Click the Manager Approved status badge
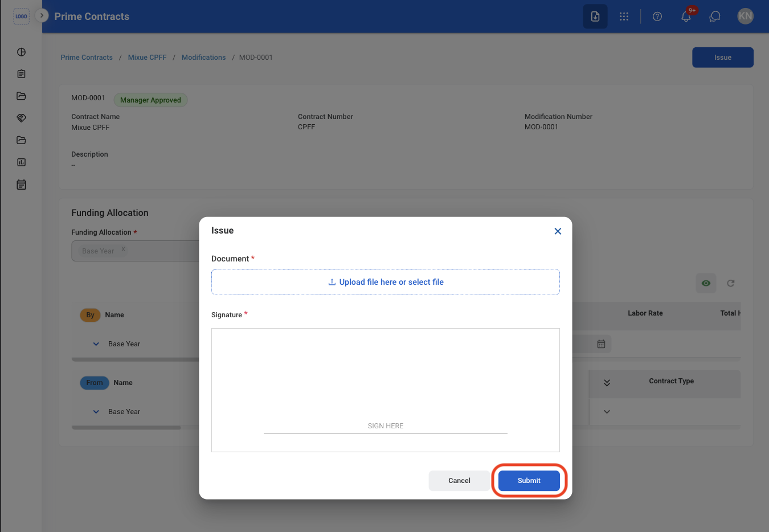 (x=150, y=100)
